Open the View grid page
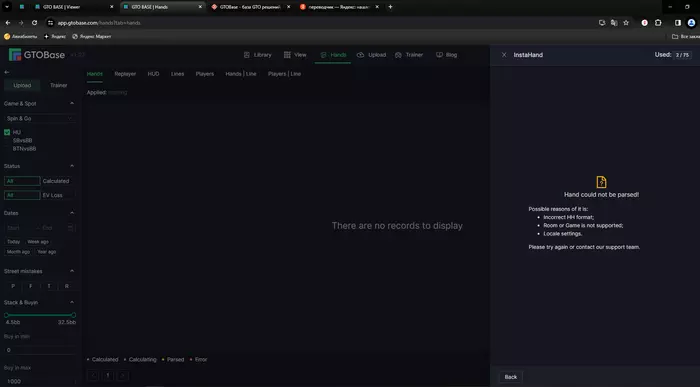 click(295, 55)
